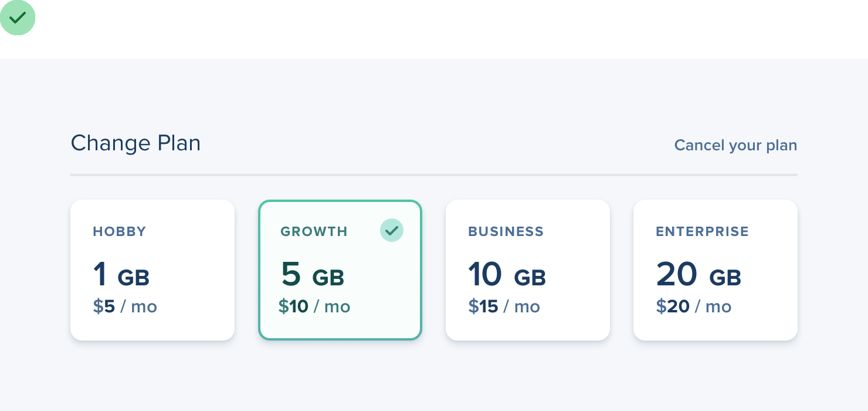The width and height of the screenshot is (868, 411).
Task: Click the Cancel your plan link
Action: click(x=735, y=145)
